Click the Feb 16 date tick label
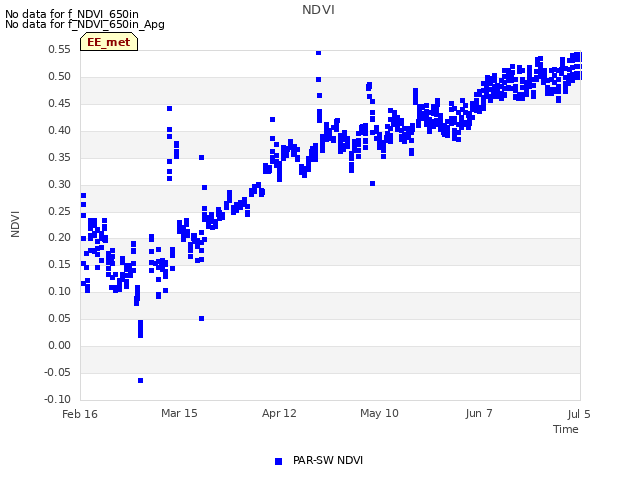This screenshot has height=480, width=640. [80, 414]
